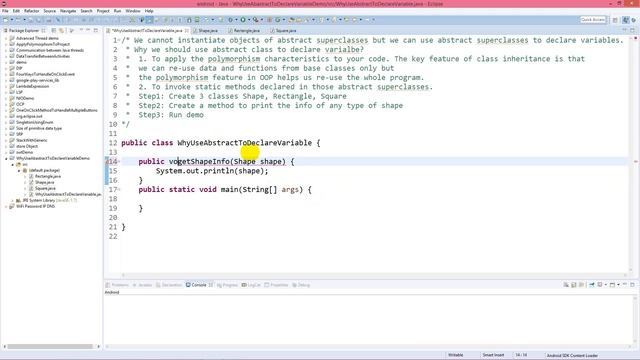
Task: Open the Open Console dropdown
Action: 618,285
